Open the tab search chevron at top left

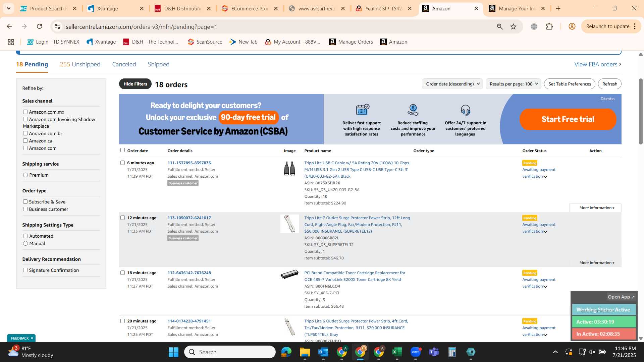click(8, 8)
